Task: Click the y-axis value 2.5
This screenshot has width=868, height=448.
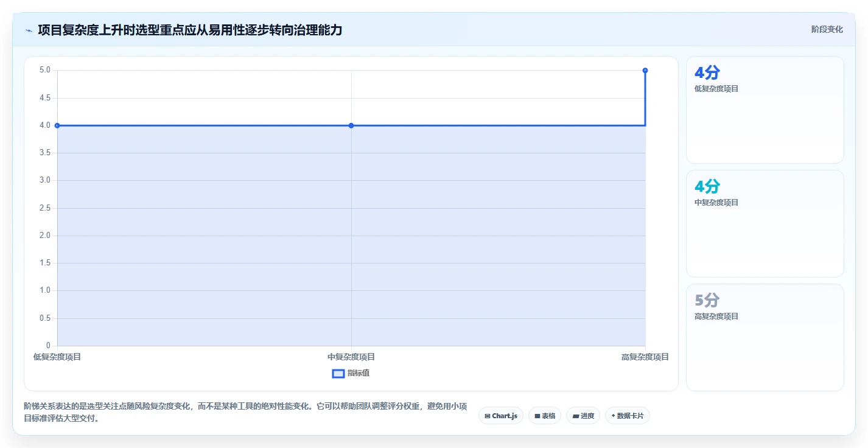Action: pos(45,208)
